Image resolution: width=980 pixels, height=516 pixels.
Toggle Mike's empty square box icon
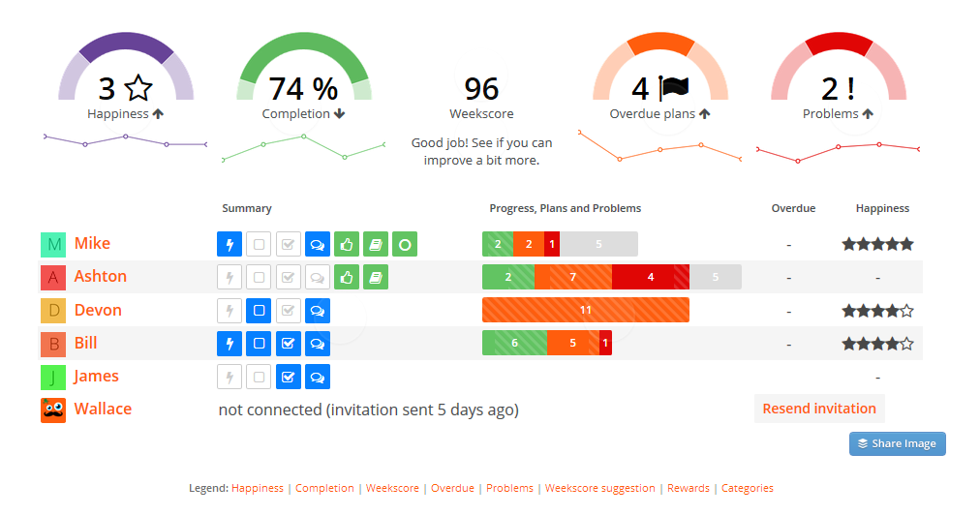click(259, 244)
